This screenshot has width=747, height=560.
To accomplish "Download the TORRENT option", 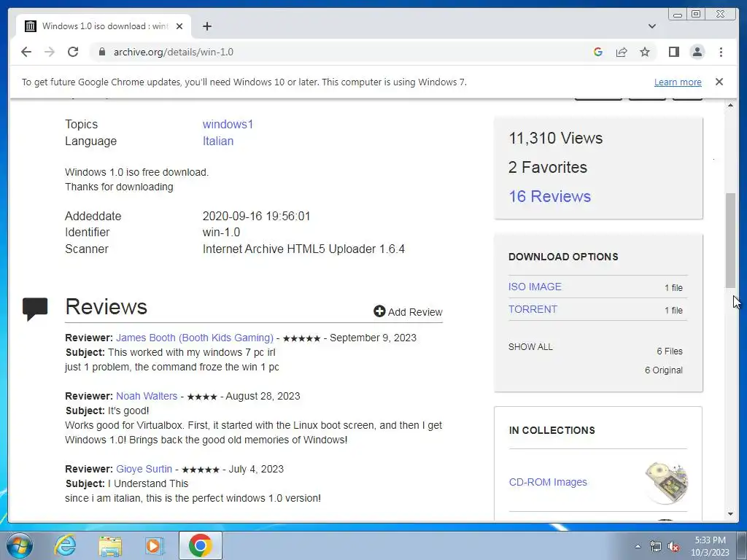I will 533,309.
